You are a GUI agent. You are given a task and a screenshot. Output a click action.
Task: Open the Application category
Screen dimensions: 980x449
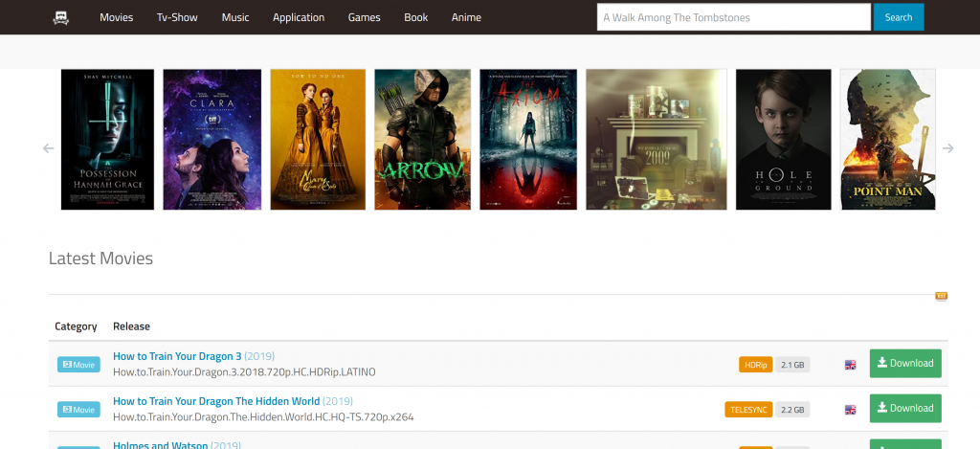[299, 17]
